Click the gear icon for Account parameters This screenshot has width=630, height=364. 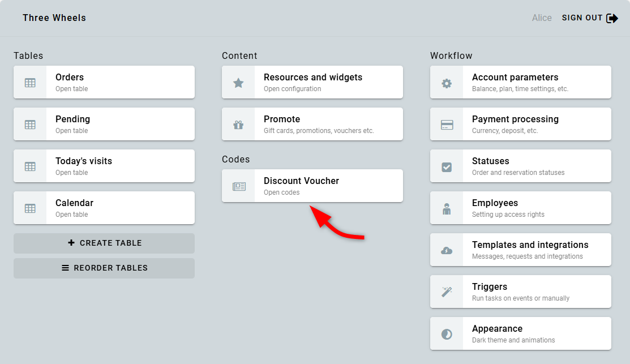click(447, 83)
